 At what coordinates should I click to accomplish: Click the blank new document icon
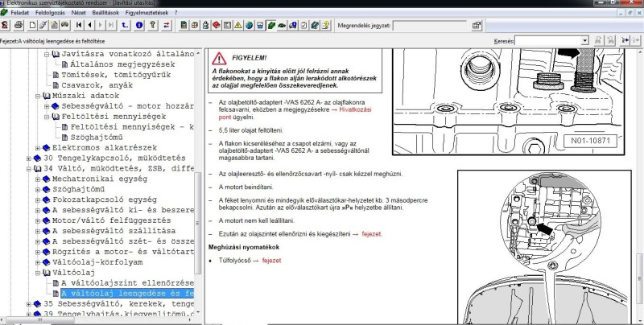coord(32,26)
